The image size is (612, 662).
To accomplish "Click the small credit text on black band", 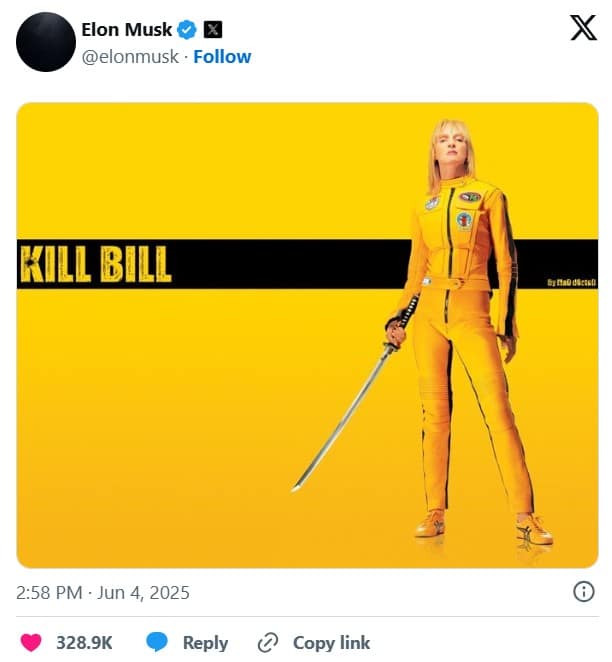I will click(x=570, y=282).
